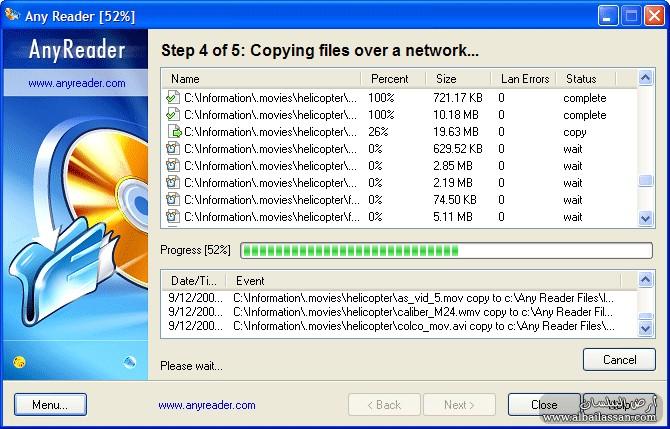Minimize the Any Reader window
The height and width of the screenshot is (429, 670).
607,16
